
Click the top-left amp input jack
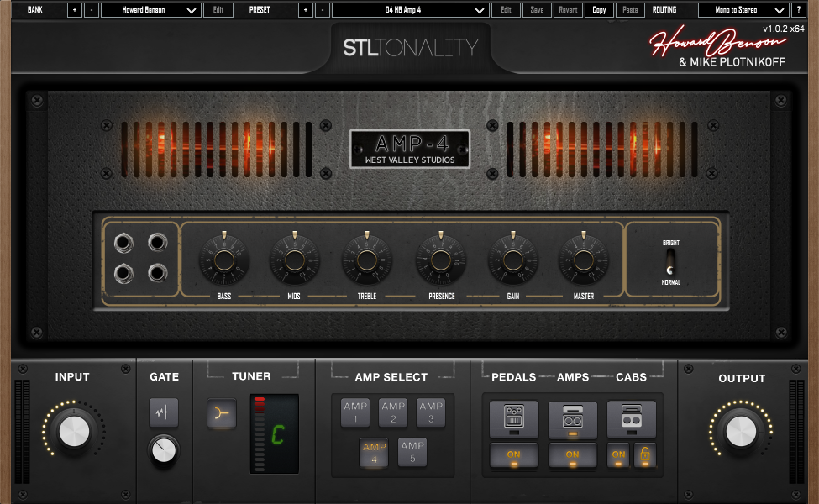click(x=123, y=243)
